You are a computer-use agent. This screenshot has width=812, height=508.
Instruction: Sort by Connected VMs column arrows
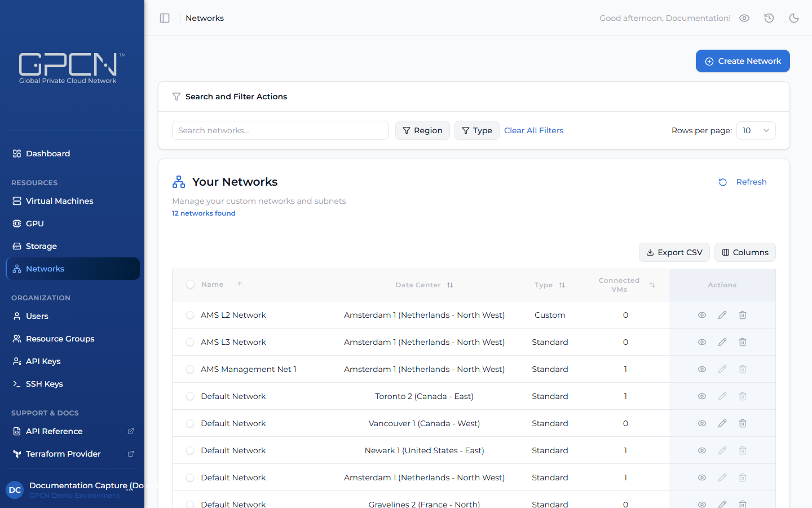coord(652,285)
